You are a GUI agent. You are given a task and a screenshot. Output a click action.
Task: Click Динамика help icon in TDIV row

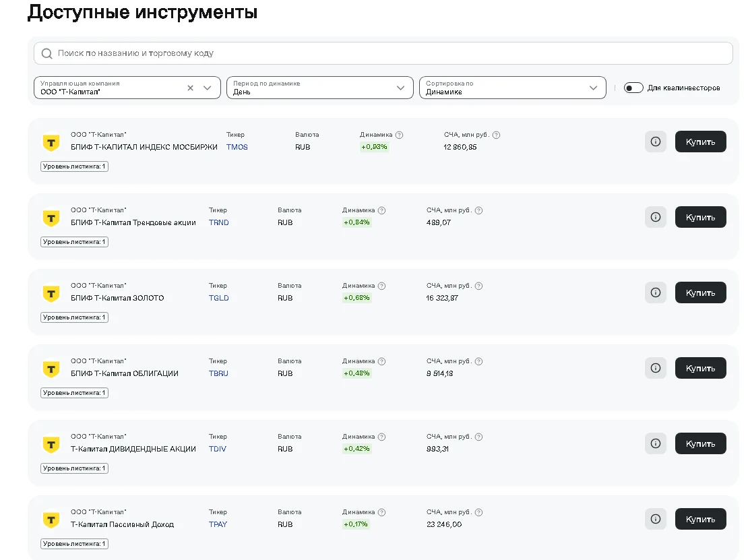pyautogui.click(x=381, y=437)
